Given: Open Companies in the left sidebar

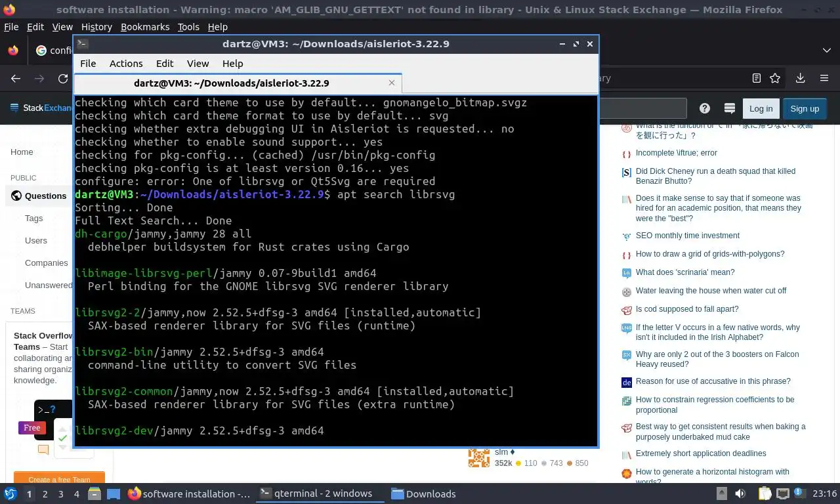Looking at the screenshot, I should [46, 262].
